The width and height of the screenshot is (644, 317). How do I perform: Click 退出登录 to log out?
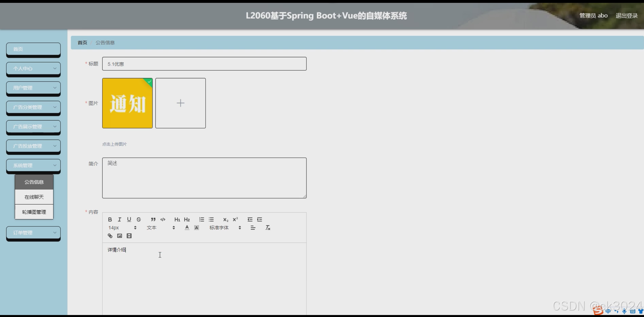626,15
